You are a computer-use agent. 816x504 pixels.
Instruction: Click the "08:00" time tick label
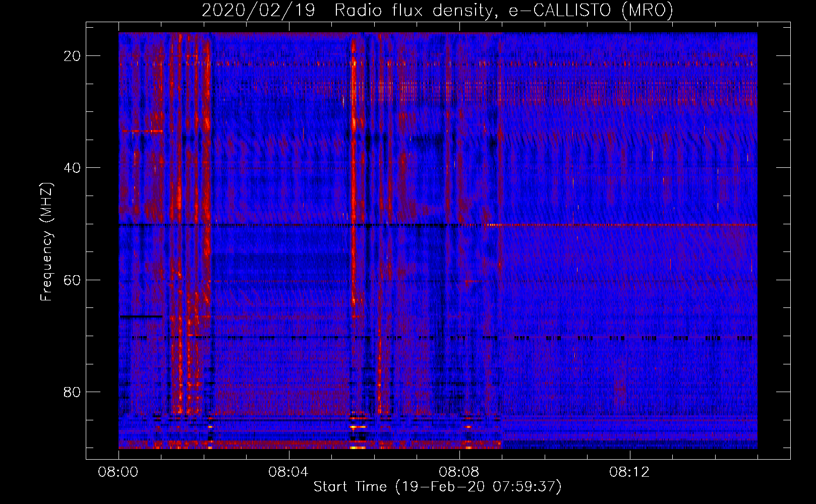tap(119, 472)
